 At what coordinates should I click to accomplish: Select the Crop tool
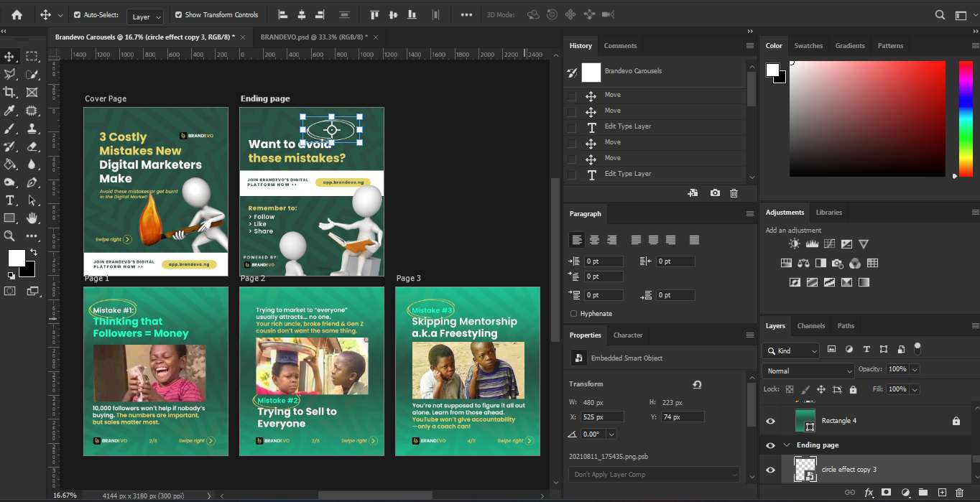pyautogui.click(x=10, y=93)
